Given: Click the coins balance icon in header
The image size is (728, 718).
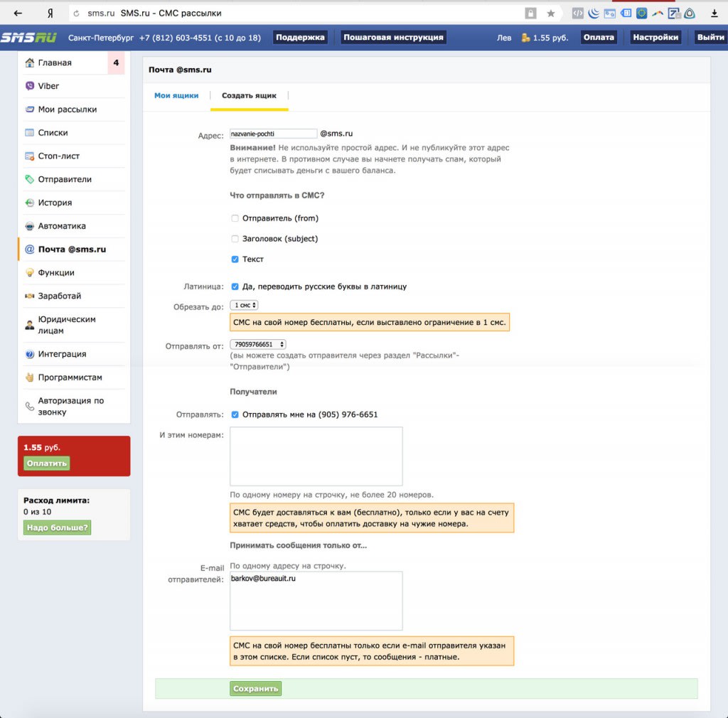Looking at the screenshot, I should tap(525, 38).
